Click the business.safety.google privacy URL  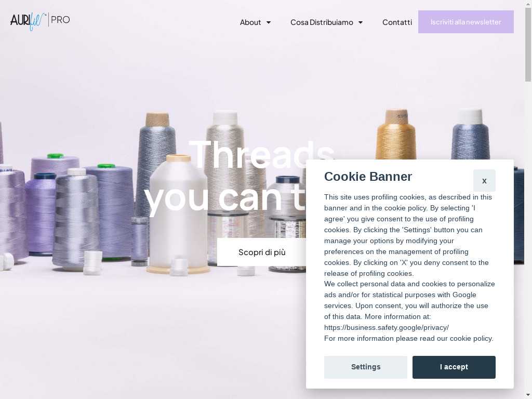pos(386,327)
